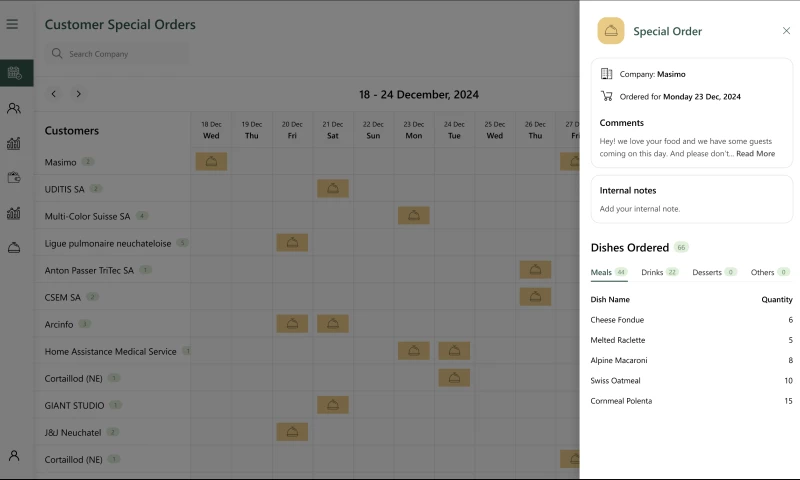The width and height of the screenshot is (800, 480).
Task: Open Ligue pulmonaire neuchateloise order on 20 Dec
Action: pos(292,243)
